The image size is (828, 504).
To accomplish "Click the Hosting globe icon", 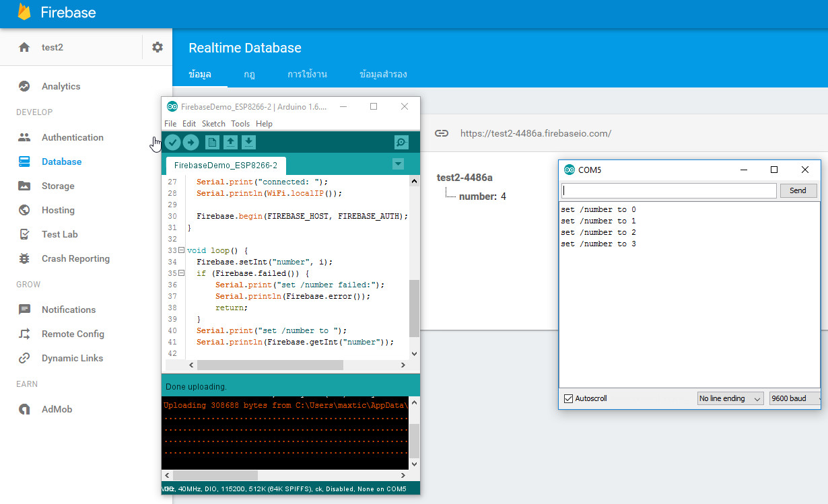I will point(24,210).
